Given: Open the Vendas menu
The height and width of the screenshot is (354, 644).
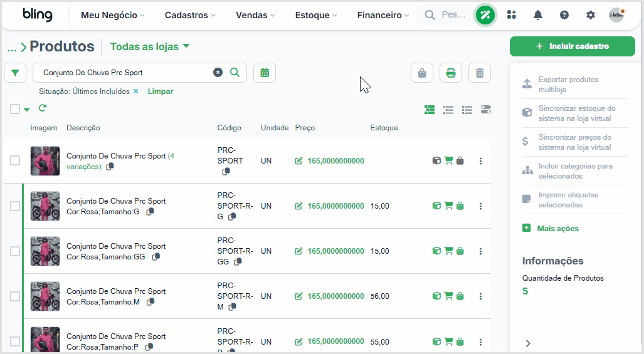Looking at the screenshot, I should [255, 15].
